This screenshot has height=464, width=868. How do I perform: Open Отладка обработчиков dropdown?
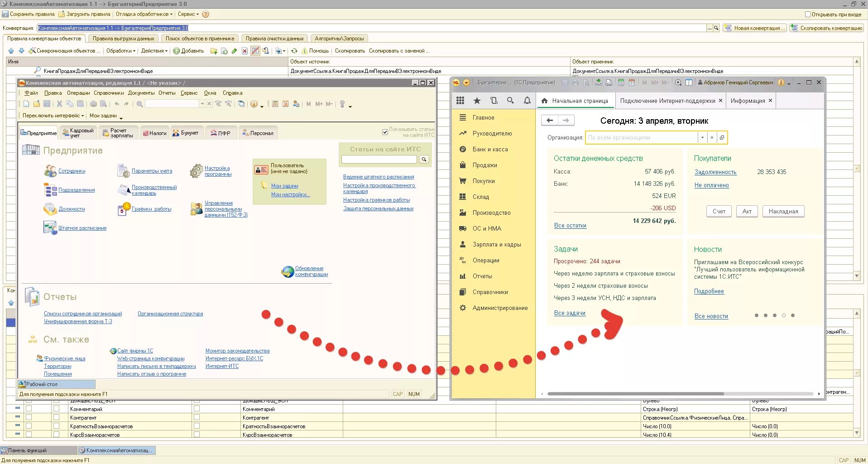point(144,14)
